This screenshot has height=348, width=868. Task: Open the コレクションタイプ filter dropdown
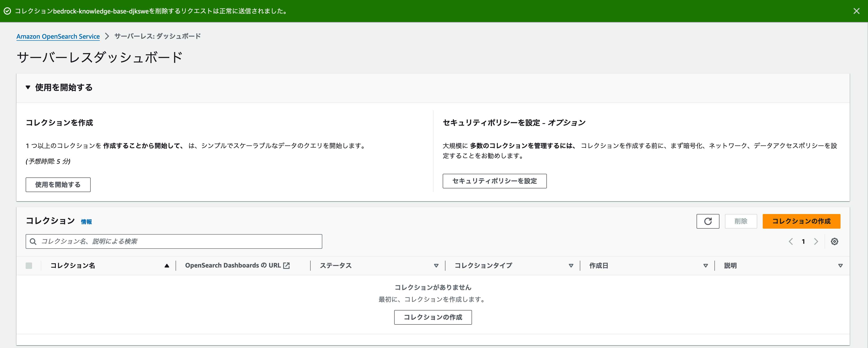click(x=571, y=265)
